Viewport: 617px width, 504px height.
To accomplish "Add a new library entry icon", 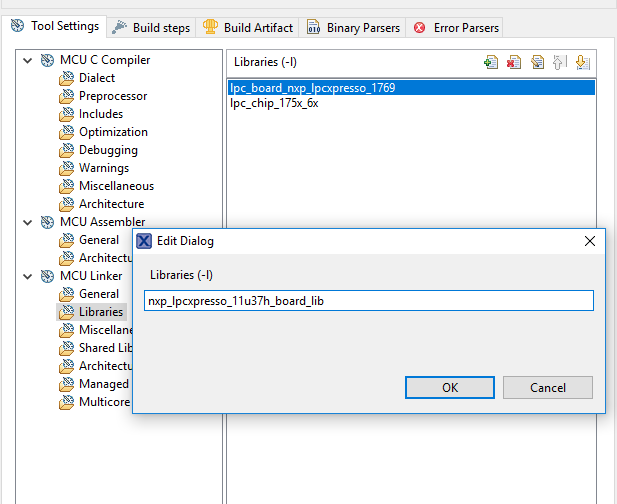I will (x=491, y=62).
